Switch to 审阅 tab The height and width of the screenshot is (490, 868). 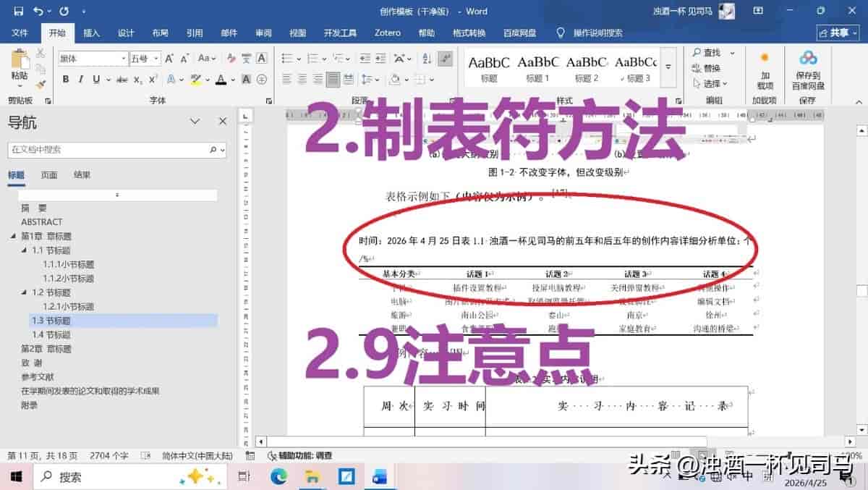pyautogui.click(x=263, y=33)
